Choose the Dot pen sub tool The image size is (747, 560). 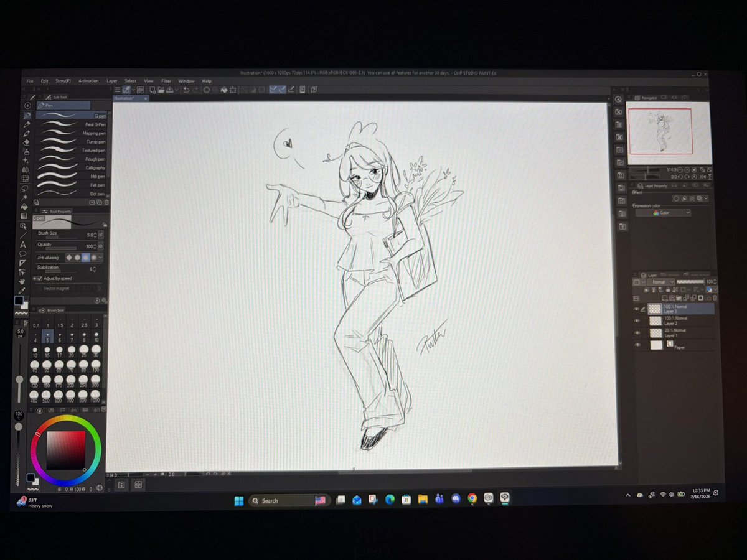[72, 194]
